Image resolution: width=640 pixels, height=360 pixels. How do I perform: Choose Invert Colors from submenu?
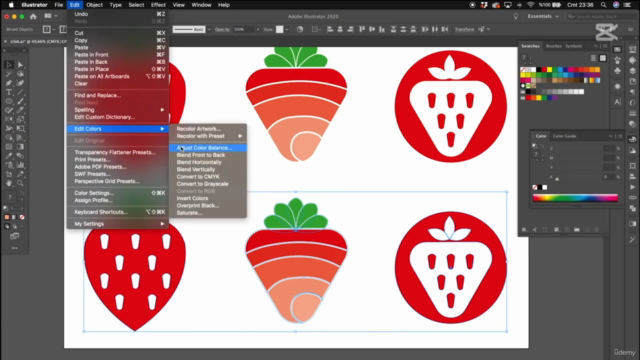pos(208,198)
